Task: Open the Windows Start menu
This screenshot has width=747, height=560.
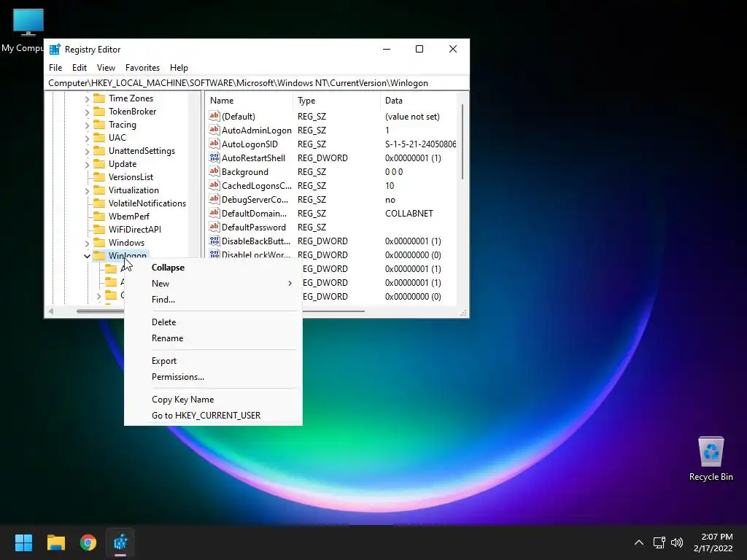Action: tap(23, 542)
